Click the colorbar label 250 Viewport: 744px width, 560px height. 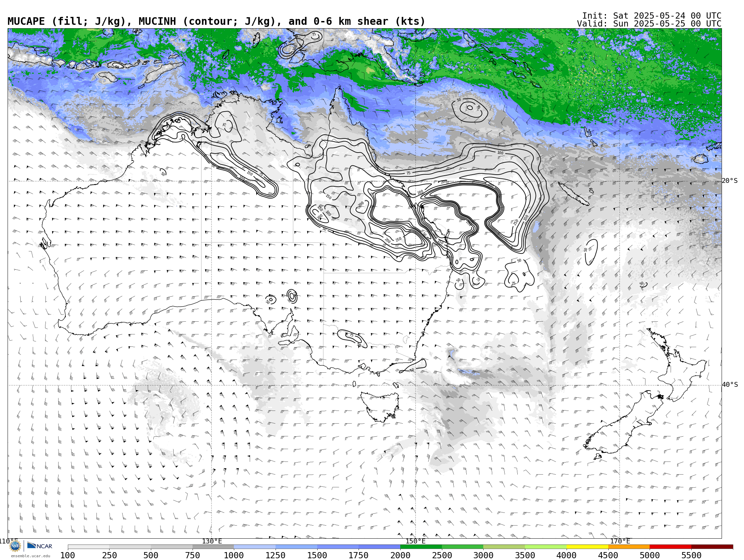point(109,556)
